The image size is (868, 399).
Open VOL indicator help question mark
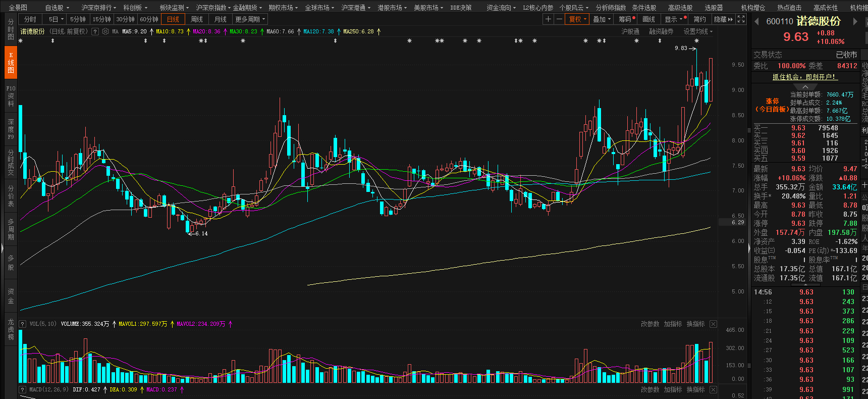coord(22,324)
